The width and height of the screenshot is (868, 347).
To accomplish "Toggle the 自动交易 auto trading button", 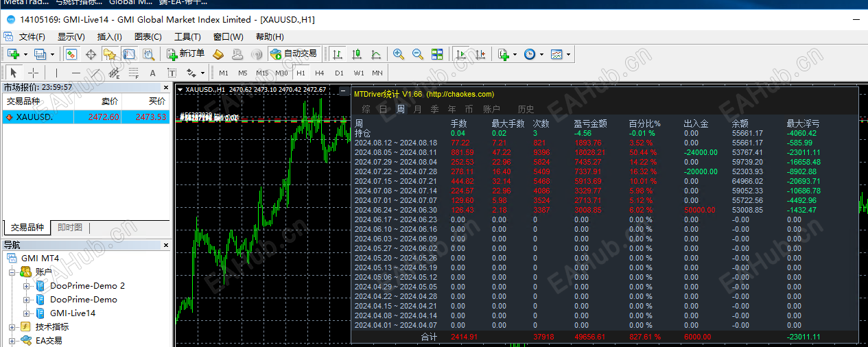I will click(x=294, y=53).
